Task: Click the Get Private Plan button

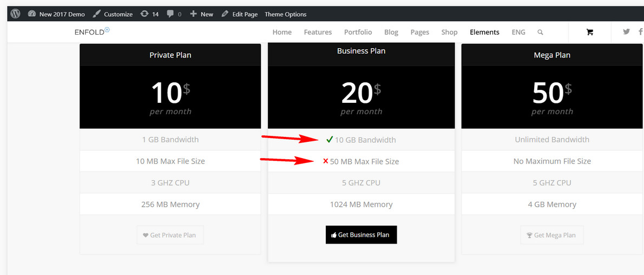Action: pyautogui.click(x=170, y=235)
